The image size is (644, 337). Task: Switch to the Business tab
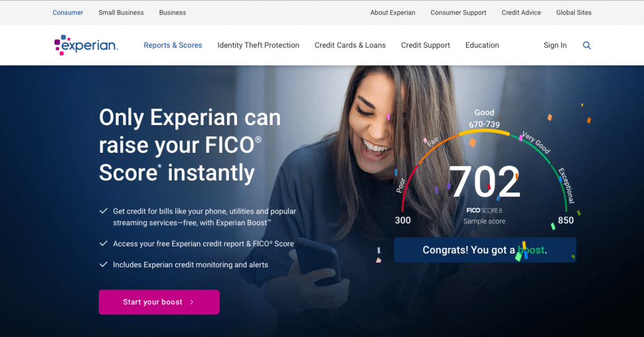[x=172, y=13]
